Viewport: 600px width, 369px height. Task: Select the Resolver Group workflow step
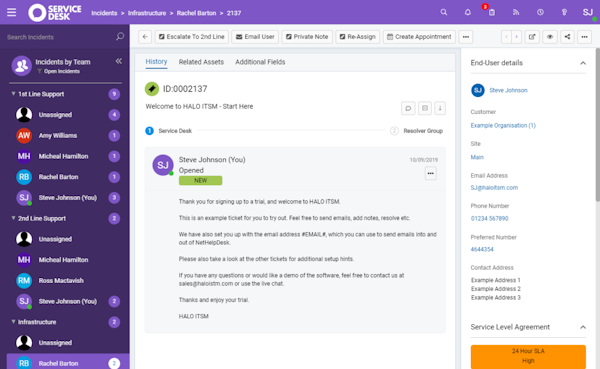(416, 131)
